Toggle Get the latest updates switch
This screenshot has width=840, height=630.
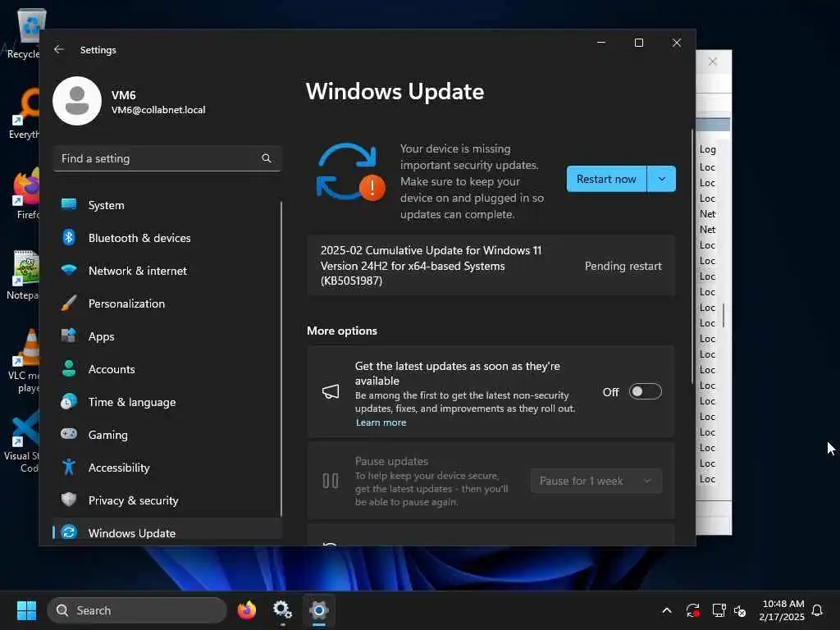645,391
